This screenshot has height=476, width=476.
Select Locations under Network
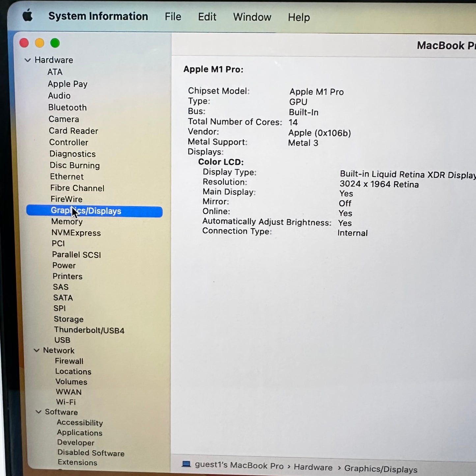[x=73, y=372]
